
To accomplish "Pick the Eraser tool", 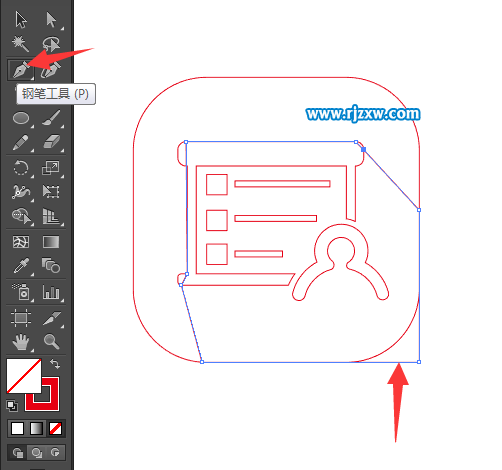I will pyautogui.click(x=51, y=142).
